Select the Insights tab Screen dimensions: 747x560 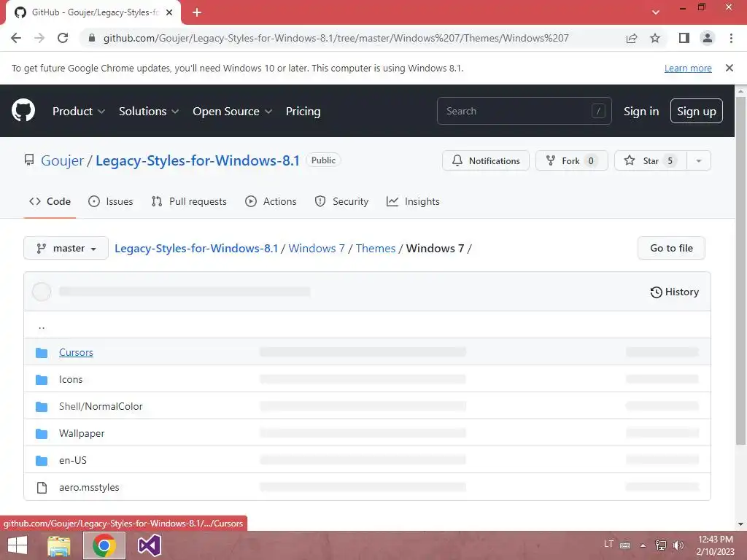[413, 201]
